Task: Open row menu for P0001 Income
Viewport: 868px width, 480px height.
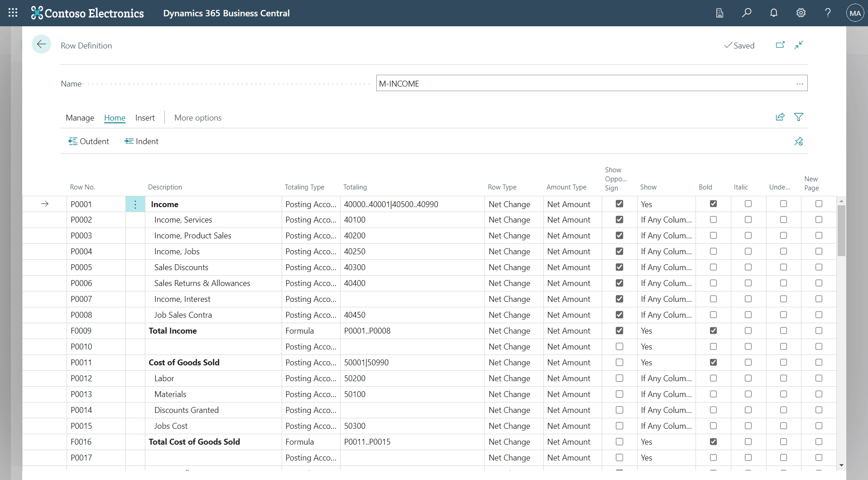Action: pyautogui.click(x=135, y=204)
